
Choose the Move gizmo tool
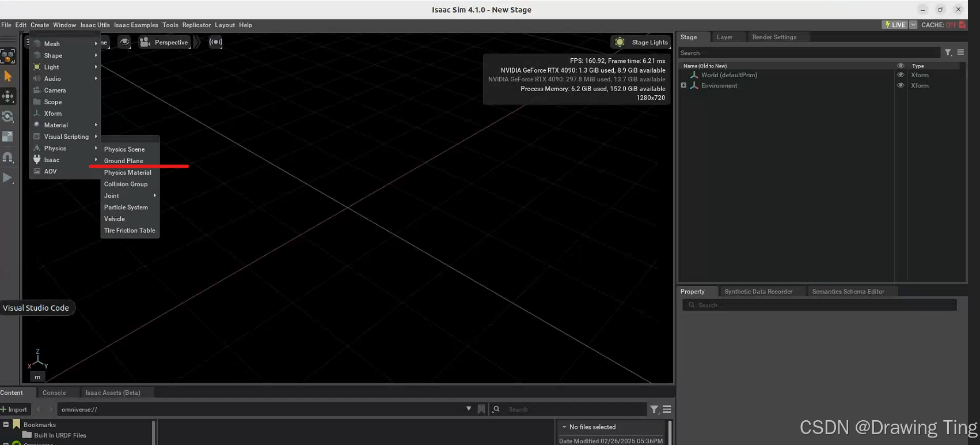pos(8,96)
